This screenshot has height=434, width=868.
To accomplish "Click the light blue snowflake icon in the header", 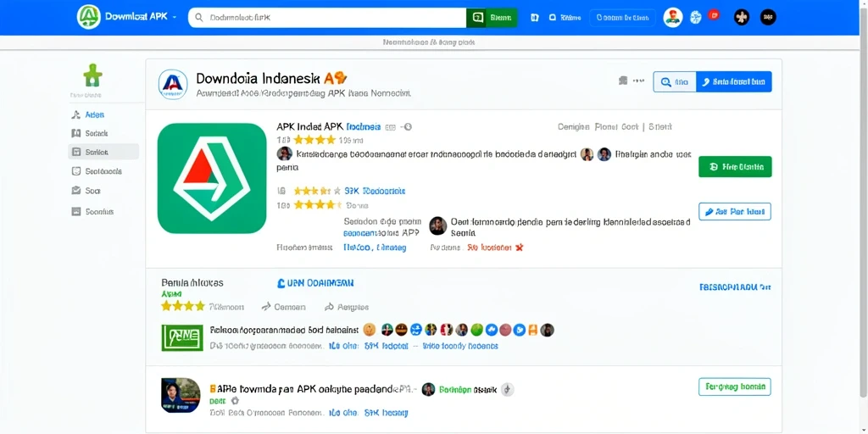I will click(696, 17).
